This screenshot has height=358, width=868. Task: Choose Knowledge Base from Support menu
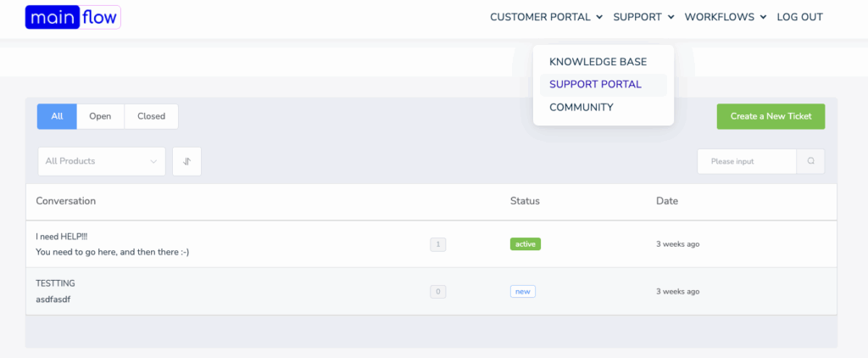click(x=598, y=62)
